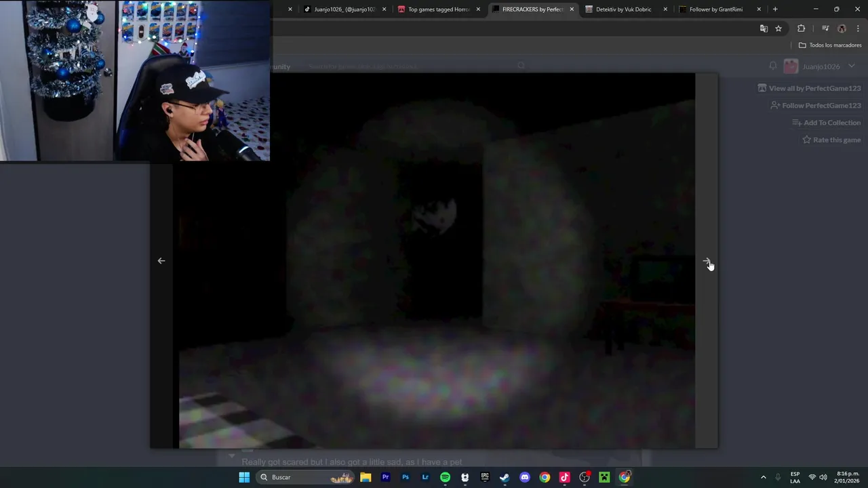The height and width of the screenshot is (488, 868).
Task: Click the taskbar Buscar search box
Action: tap(307, 477)
